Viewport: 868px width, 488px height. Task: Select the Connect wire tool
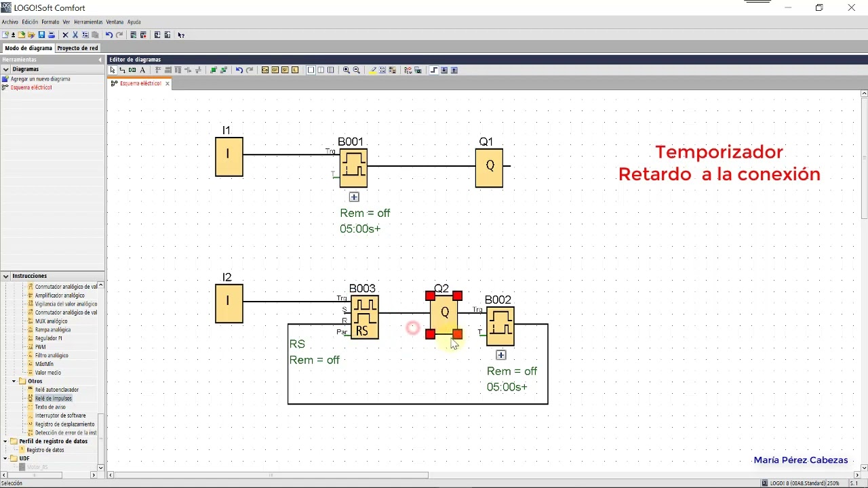click(122, 70)
